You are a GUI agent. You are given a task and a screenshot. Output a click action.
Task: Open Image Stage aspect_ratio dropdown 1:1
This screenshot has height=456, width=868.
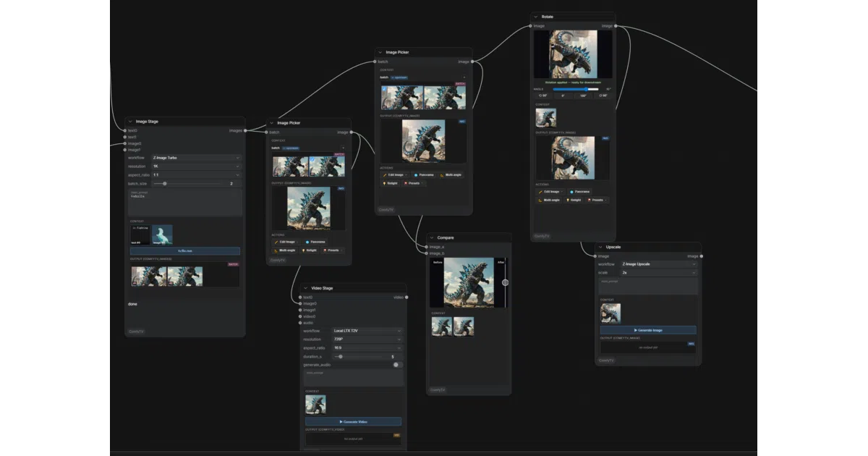(x=196, y=174)
